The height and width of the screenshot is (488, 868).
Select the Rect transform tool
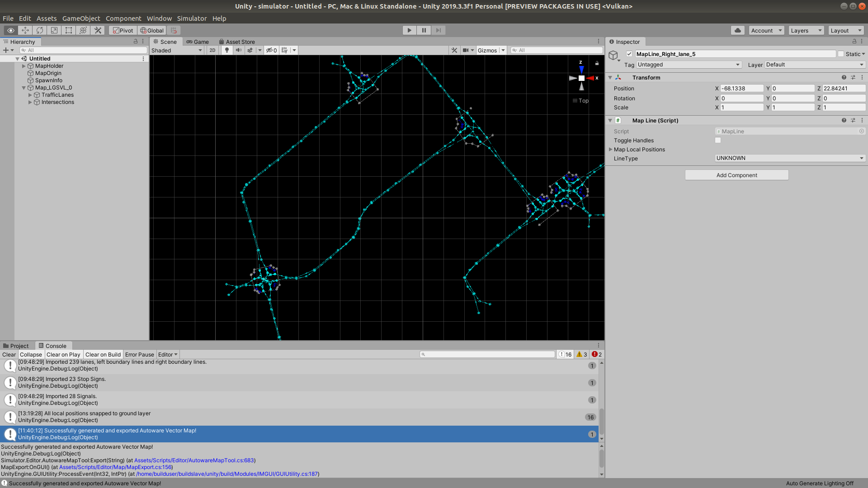pos(69,30)
